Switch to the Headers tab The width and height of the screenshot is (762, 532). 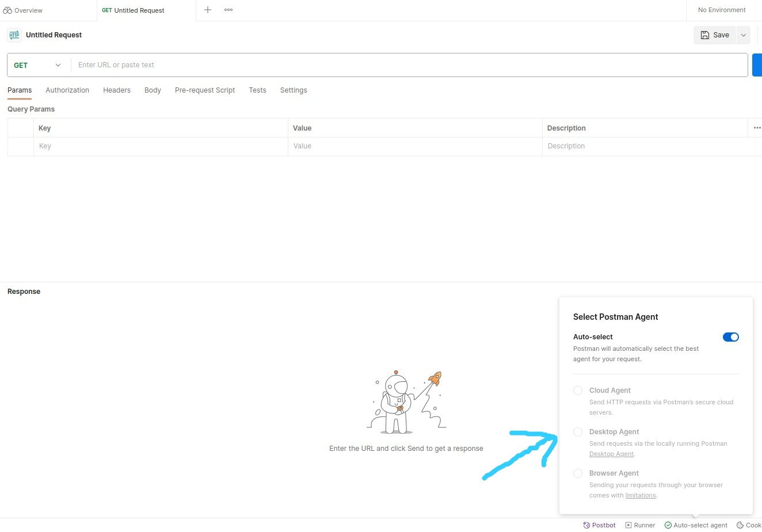117,90
